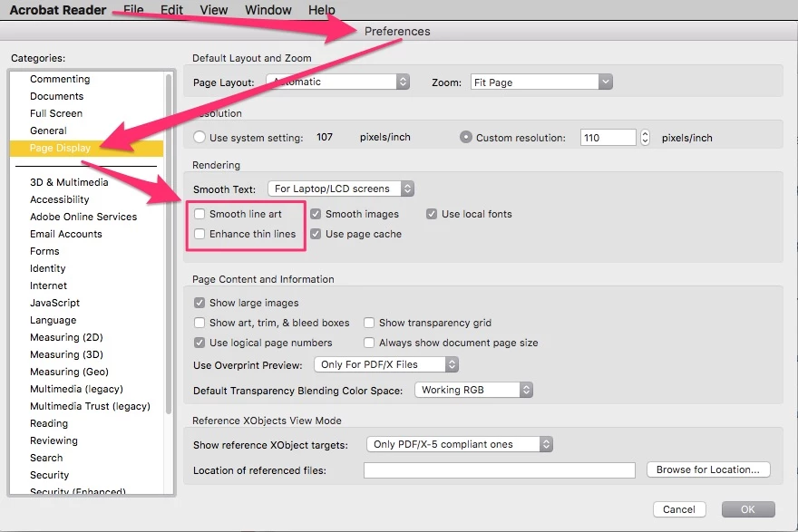798x532 pixels.
Task: Open the Use Overprint Preview dropdown
Action: (386, 364)
